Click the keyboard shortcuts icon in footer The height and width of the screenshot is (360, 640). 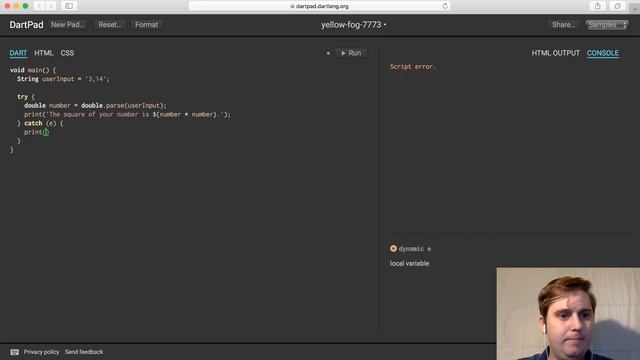coord(15,352)
